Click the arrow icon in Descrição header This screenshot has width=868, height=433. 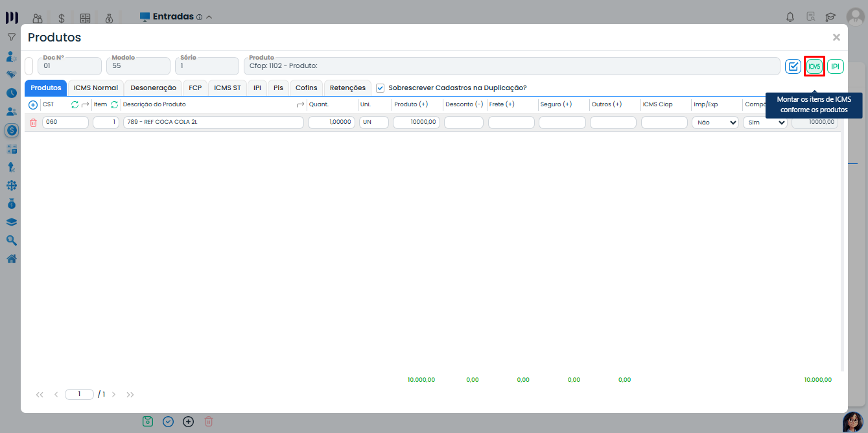click(300, 104)
